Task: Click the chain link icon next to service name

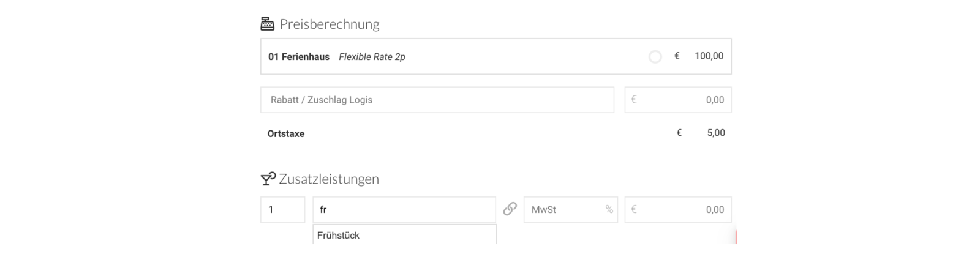Action: coord(510,209)
